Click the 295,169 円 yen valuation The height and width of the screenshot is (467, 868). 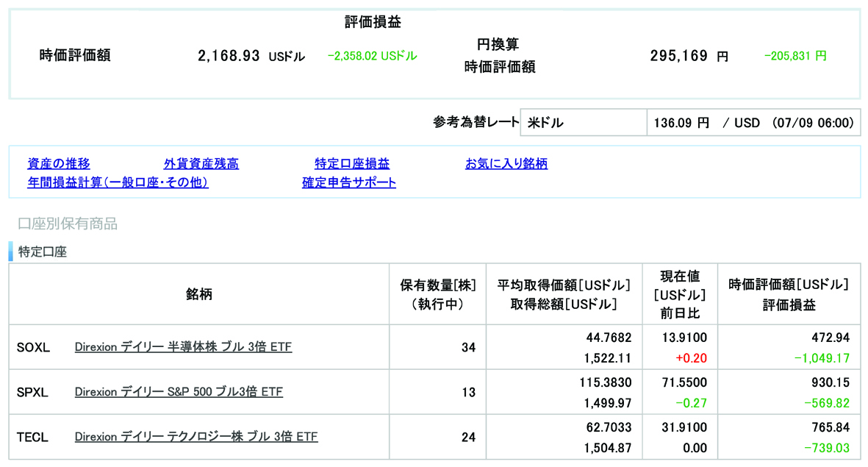tap(689, 56)
